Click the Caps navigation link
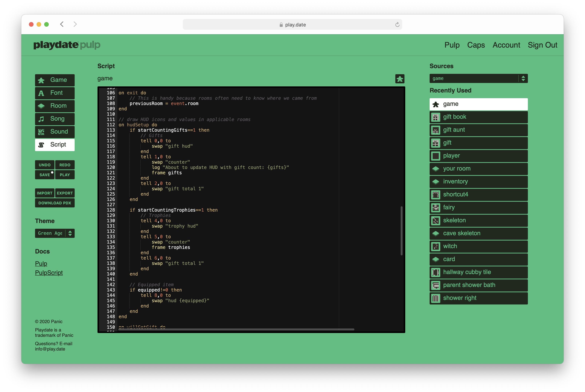 476,45
